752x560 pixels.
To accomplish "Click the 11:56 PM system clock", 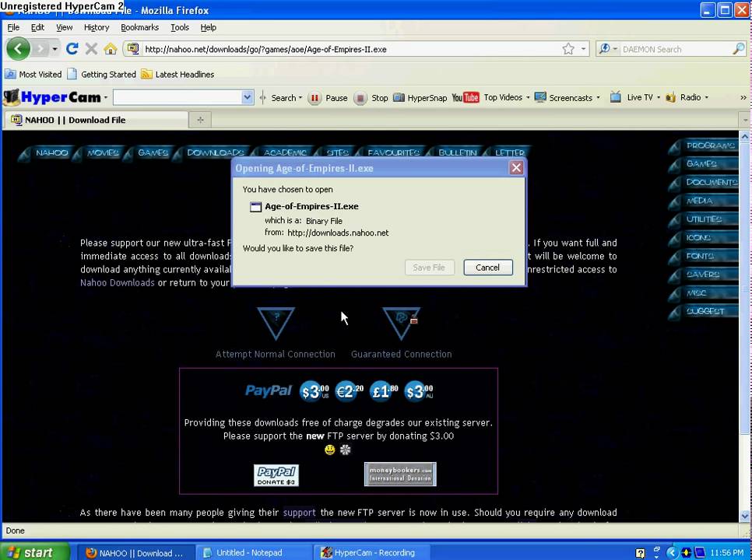I will pos(726,553).
